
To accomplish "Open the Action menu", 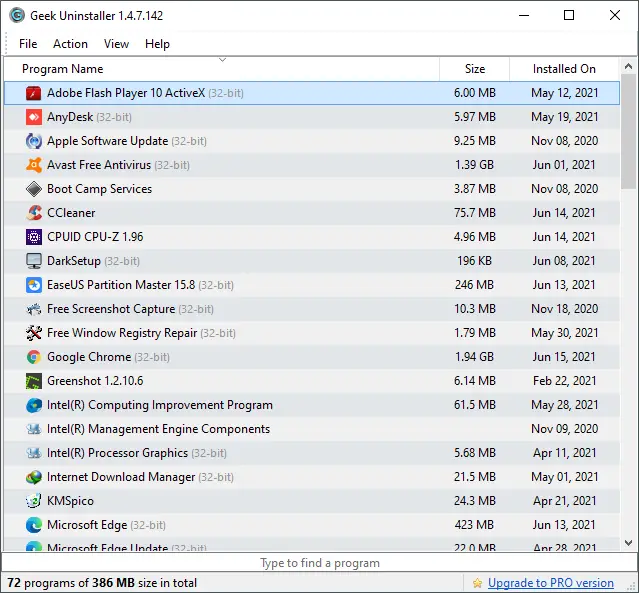I will tap(71, 44).
